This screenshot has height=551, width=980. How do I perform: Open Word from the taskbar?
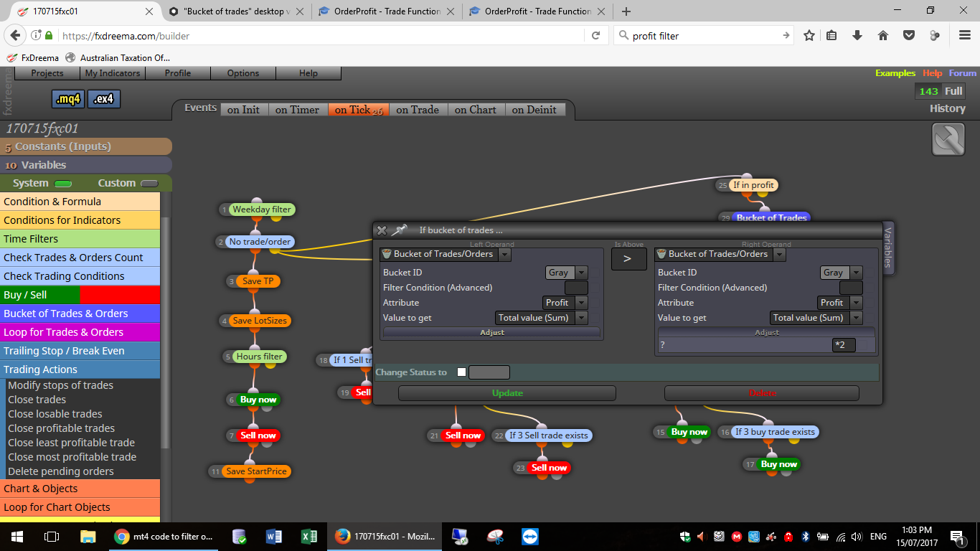pos(274,536)
